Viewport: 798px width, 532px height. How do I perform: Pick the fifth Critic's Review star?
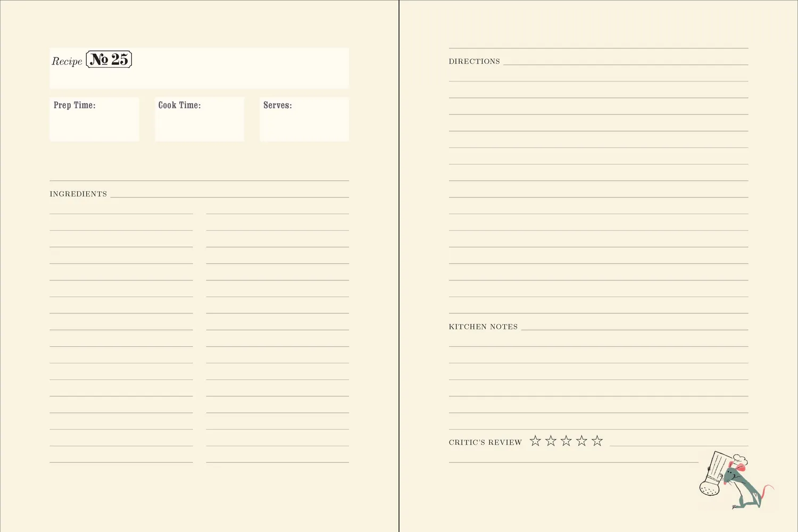[x=597, y=440]
